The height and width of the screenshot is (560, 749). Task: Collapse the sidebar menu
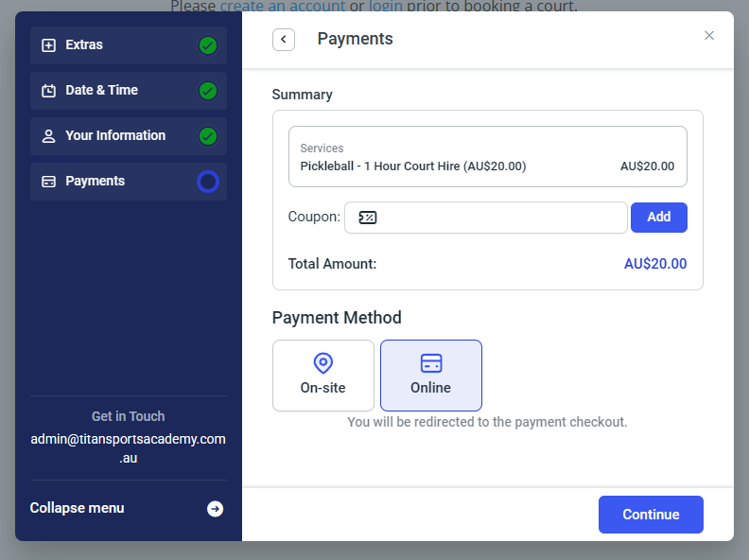[x=78, y=508]
